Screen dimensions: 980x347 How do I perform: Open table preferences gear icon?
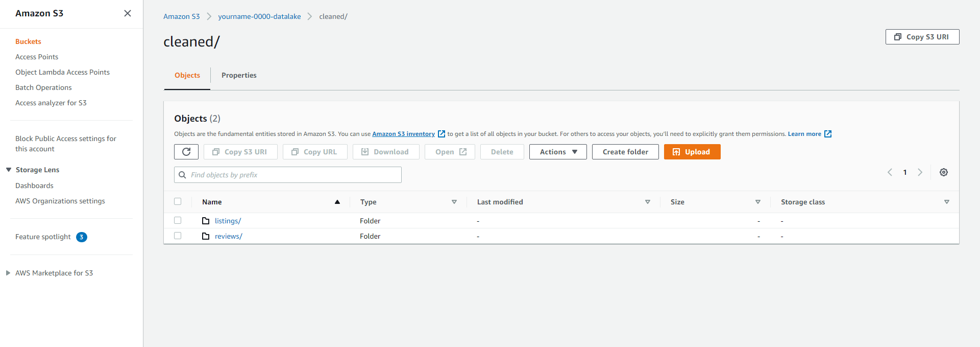pos(944,172)
